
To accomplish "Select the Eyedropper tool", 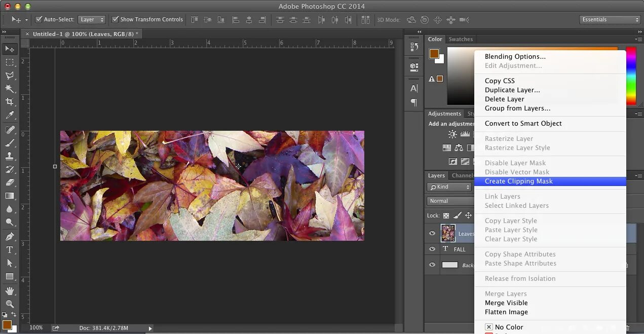I will (10, 116).
